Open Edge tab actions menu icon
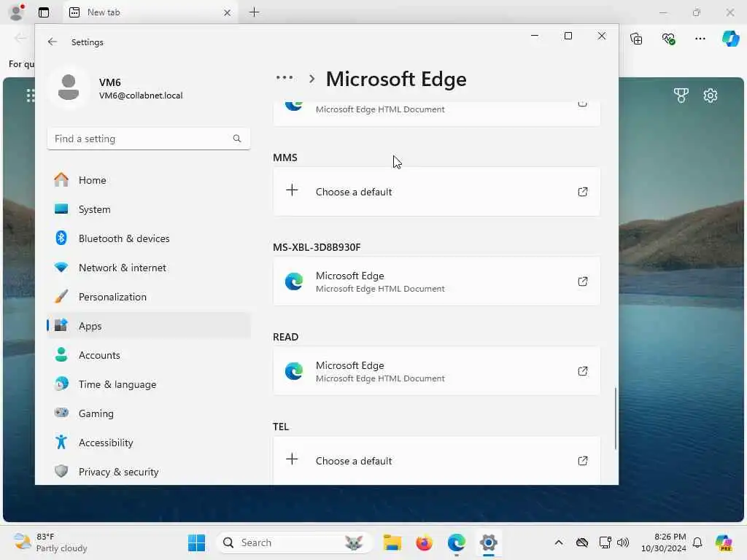Viewport: 747px width, 560px height. [x=44, y=12]
